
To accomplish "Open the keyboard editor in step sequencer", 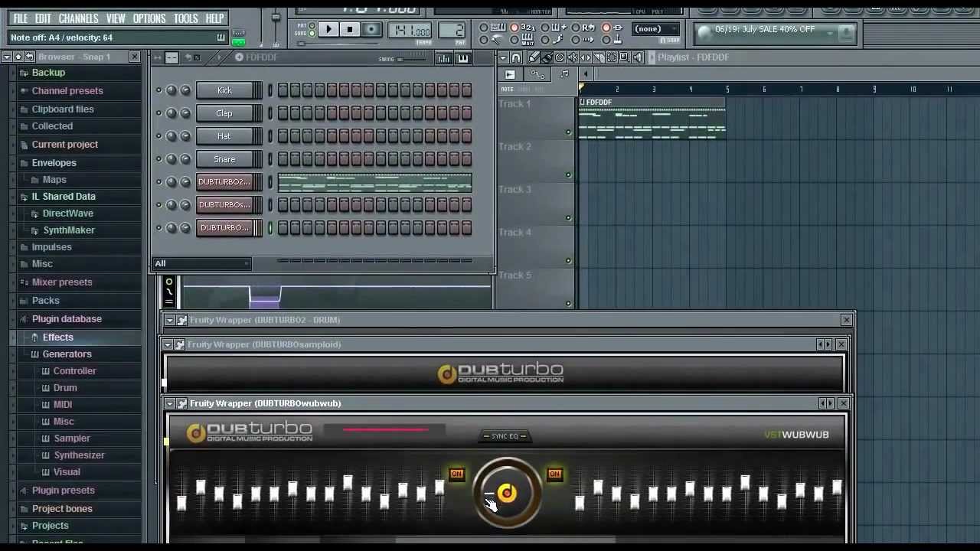I will point(462,58).
